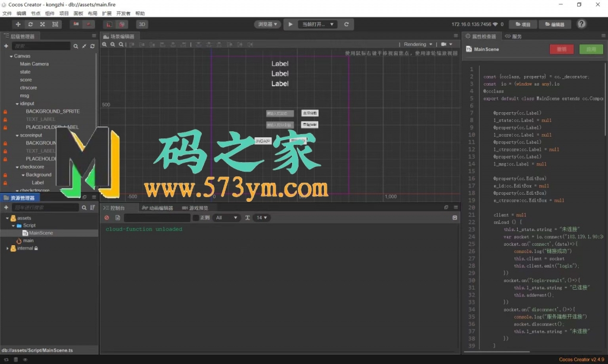Image resolution: width=608 pixels, height=364 pixels.
Task: Reload the preview with refresh icon
Action: [x=346, y=24]
